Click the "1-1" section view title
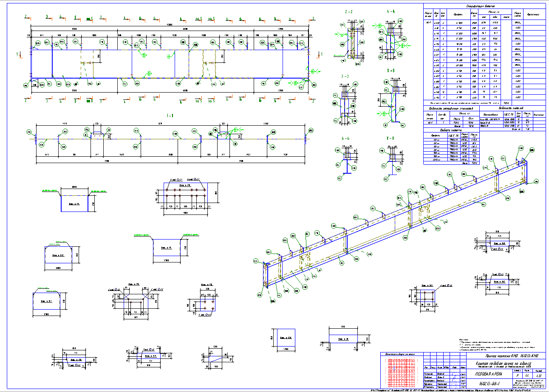Screen dimensions: 549x392 170,116
